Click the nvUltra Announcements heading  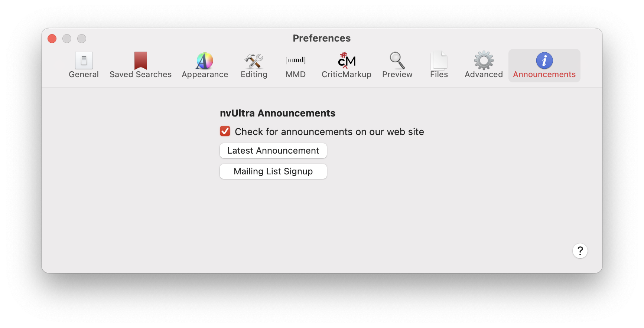click(277, 113)
